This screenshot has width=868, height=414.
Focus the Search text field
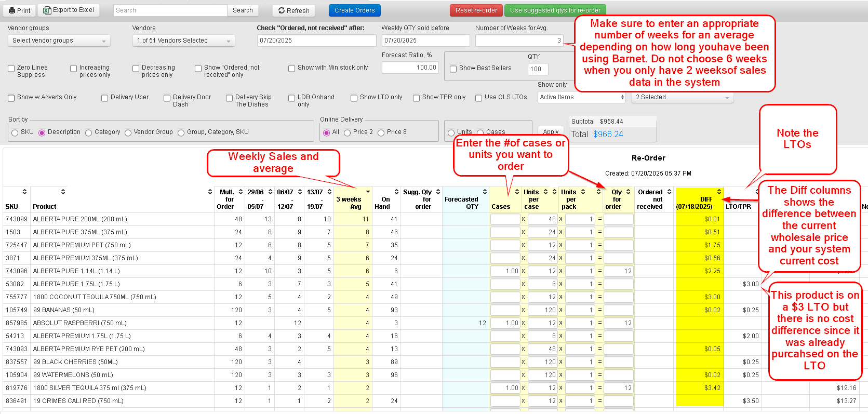(x=170, y=10)
